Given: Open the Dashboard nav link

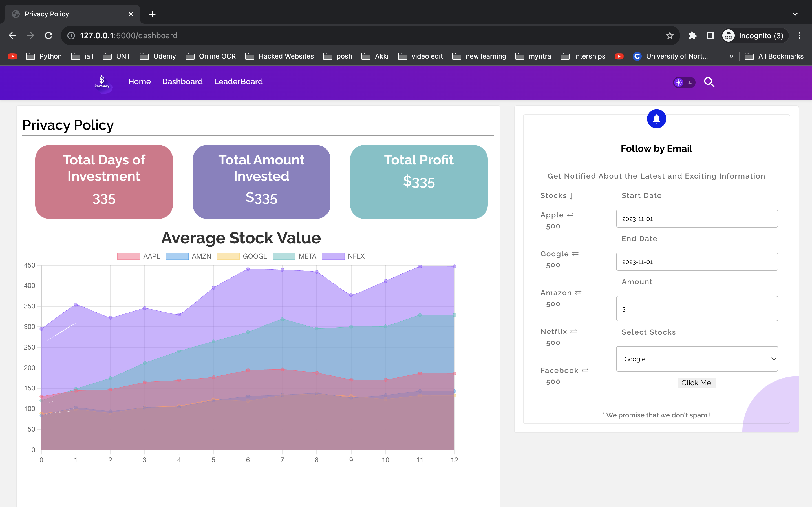Looking at the screenshot, I should (182, 81).
